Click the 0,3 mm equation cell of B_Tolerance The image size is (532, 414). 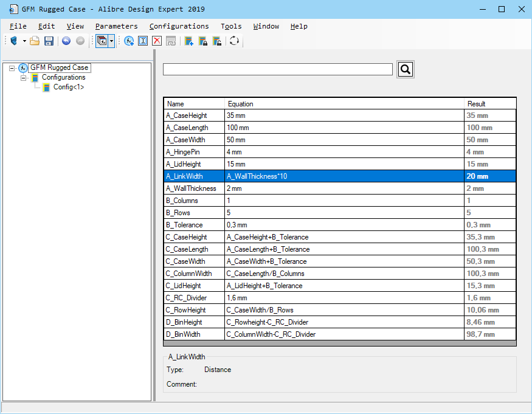click(344, 225)
